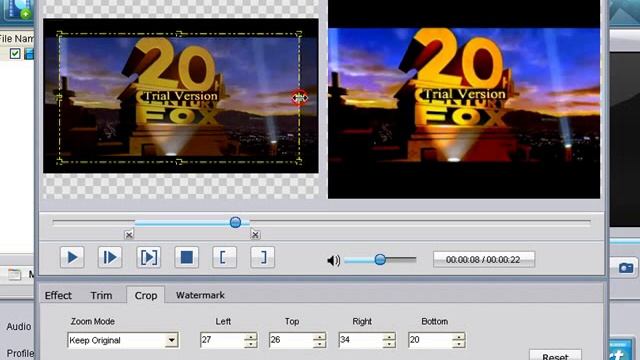Mute audio via the speaker icon
640x360 pixels.
click(x=333, y=260)
